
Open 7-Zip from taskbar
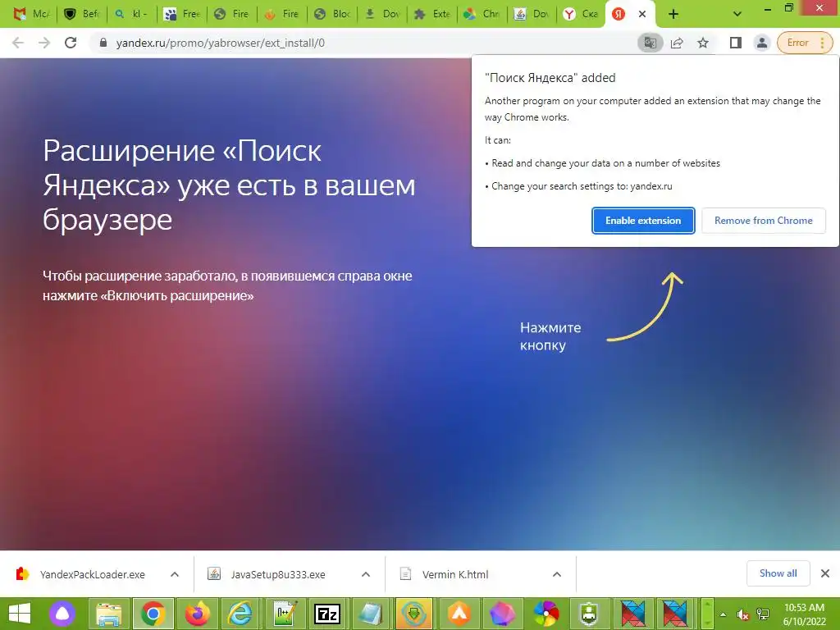[x=328, y=614]
